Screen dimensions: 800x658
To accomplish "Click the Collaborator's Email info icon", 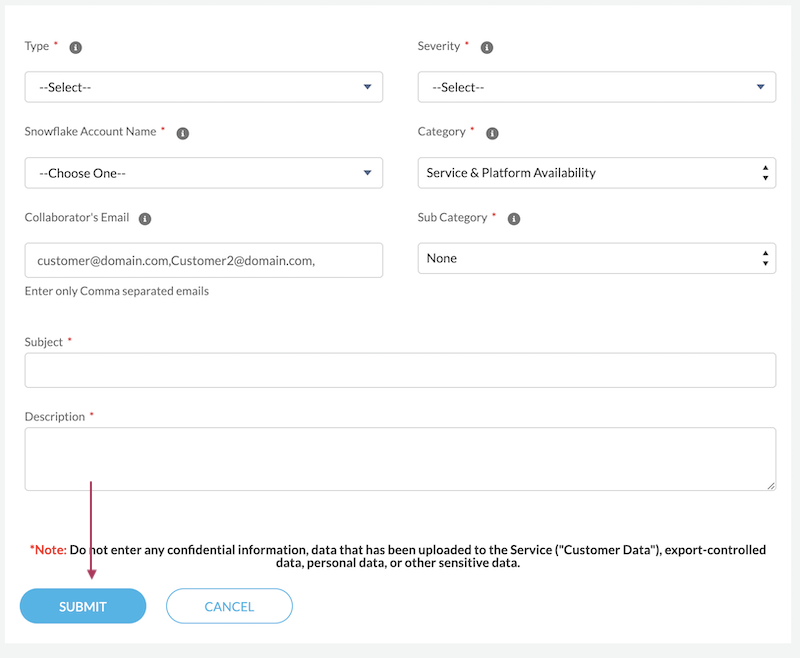I will click(x=143, y=218).
